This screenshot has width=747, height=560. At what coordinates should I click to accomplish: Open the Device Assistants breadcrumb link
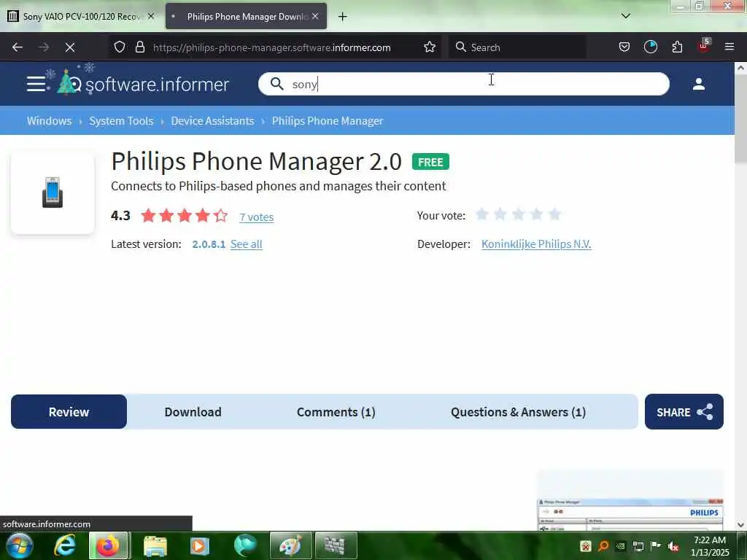click(212, 121)
